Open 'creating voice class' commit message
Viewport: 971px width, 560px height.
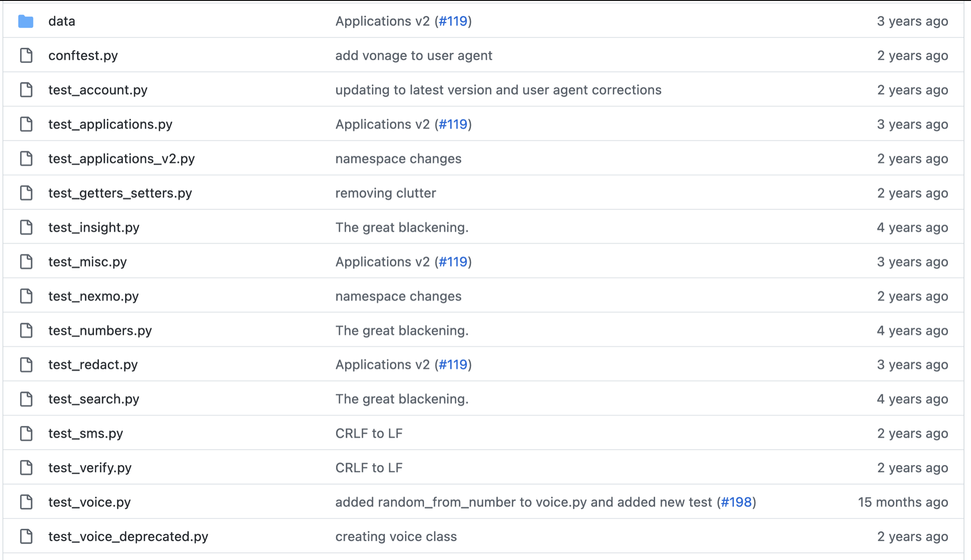click(x=396, y=536)
